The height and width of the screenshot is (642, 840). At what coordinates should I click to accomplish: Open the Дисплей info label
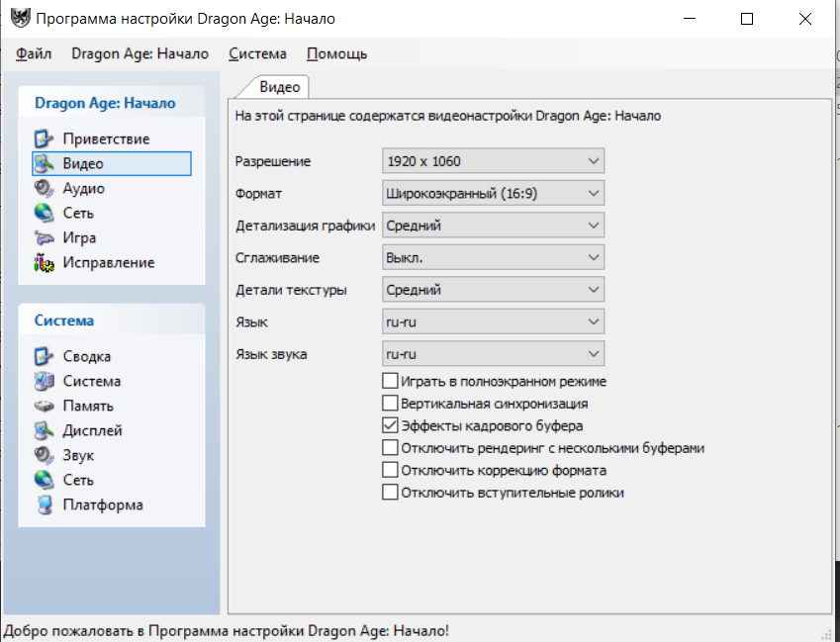(92, 430)
